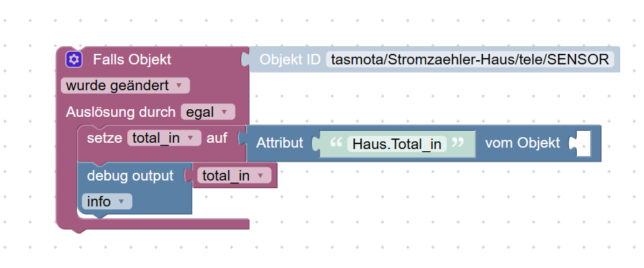This screenshot has width=644, height=268.
Task: Click the 'auf' label in setze block
Action: click(x=217, y=138)
